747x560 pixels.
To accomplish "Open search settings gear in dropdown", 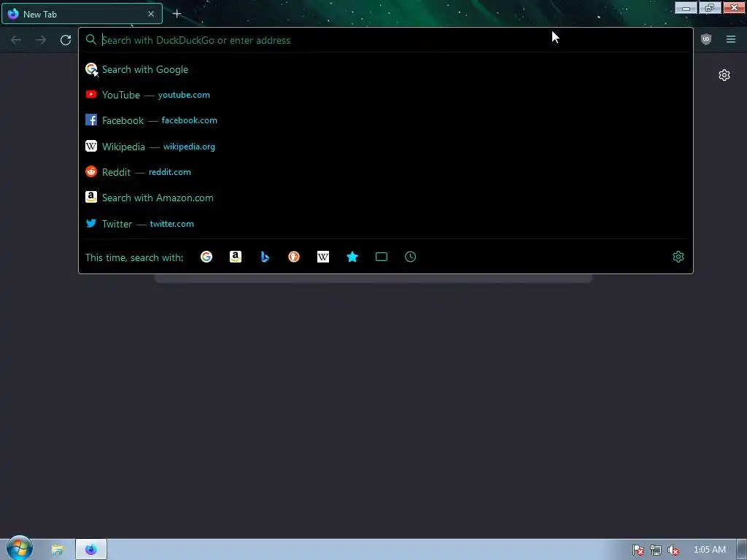I will [678, 257].
